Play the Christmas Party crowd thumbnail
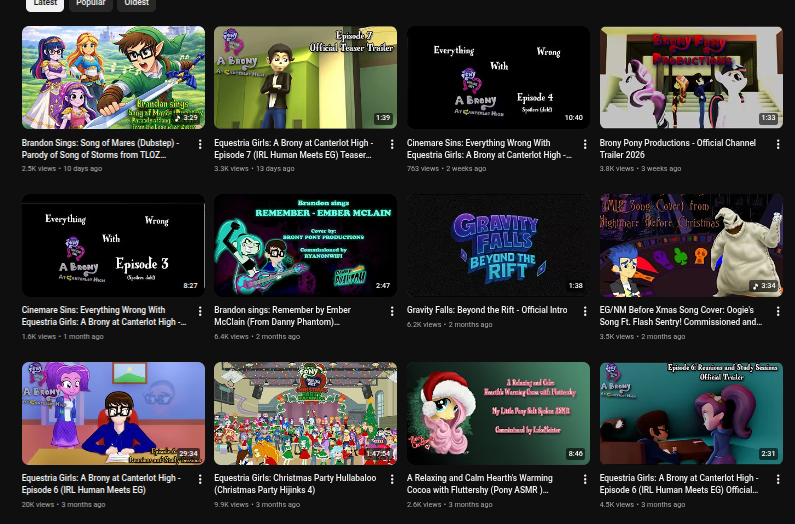The image size is (795, 524). coord(305,413)
